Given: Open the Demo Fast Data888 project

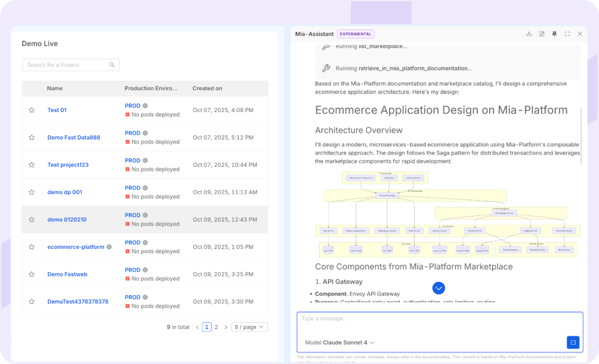Looking at the screenshot, I should point(73,137).
